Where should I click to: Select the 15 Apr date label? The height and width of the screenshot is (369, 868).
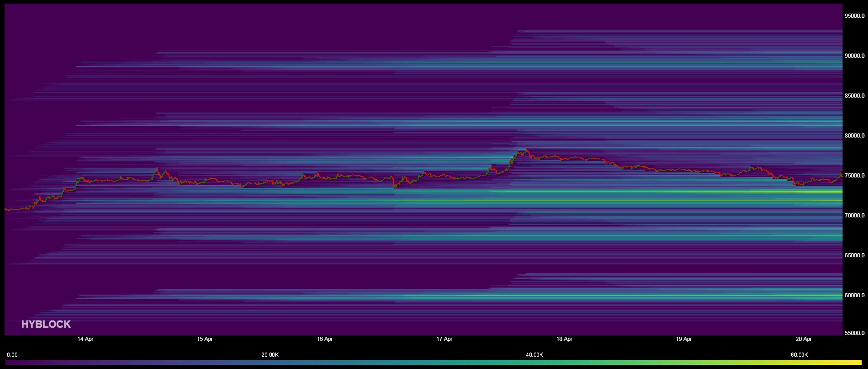[x=205, y=339]
